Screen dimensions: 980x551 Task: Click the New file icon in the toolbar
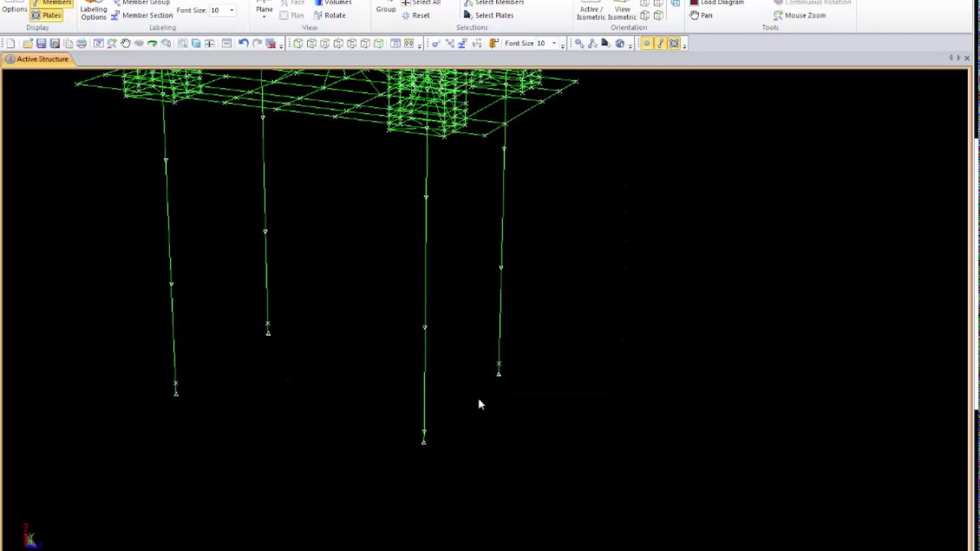[11, 44]
